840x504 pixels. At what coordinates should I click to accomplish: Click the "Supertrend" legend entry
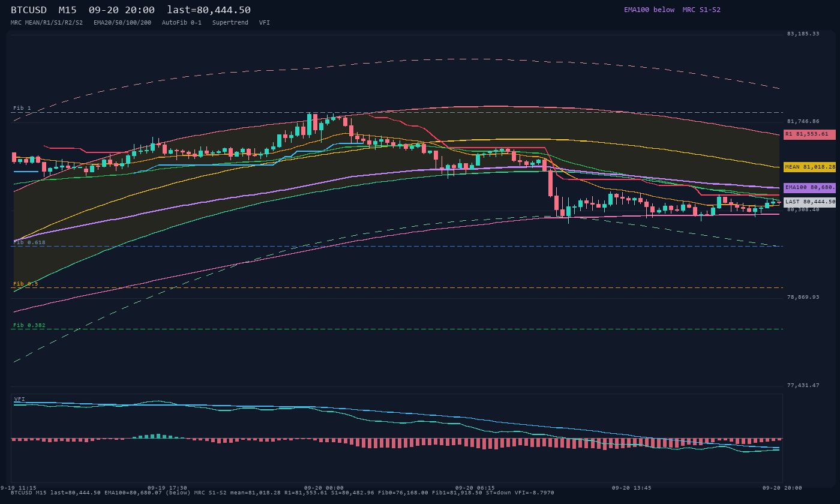pyautogui.click(x=230, y=23)
